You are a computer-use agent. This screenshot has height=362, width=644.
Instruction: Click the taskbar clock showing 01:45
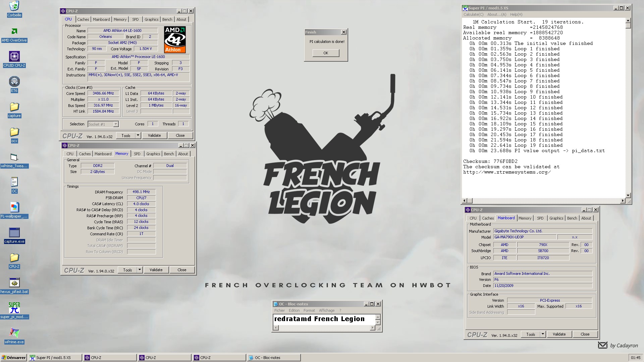pos(636,358)
